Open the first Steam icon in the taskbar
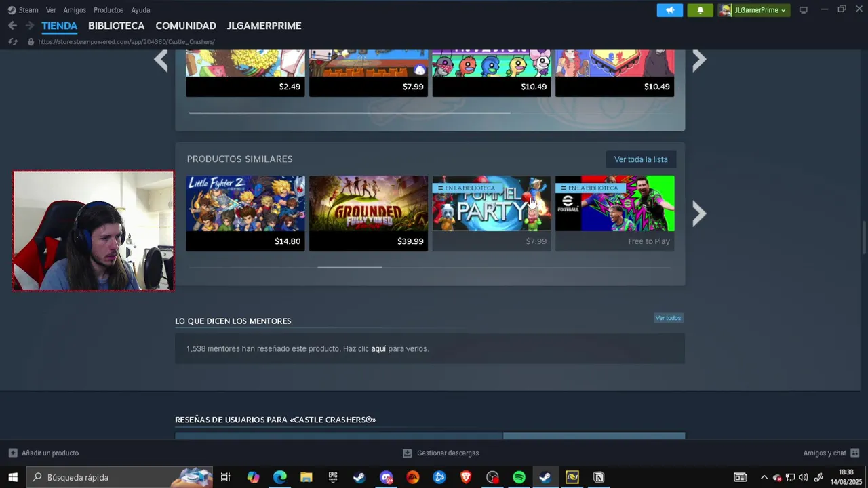 click(x=359, y=477)
